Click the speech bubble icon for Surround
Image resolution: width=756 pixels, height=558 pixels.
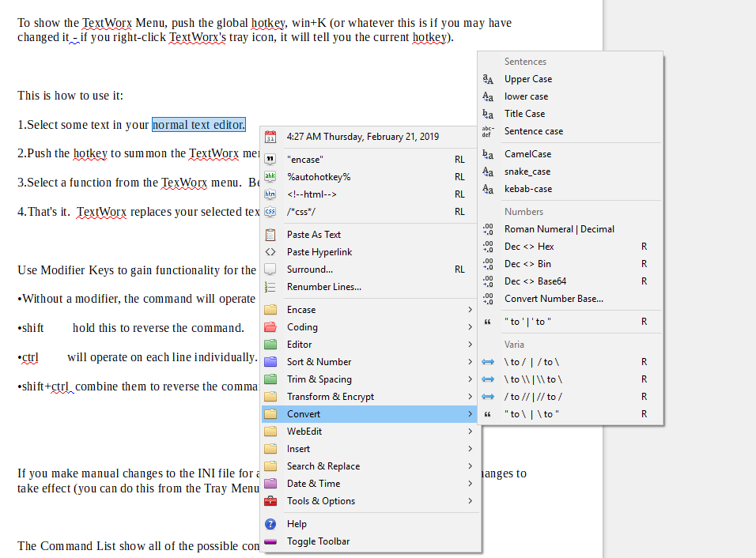(x=270, y=270)
